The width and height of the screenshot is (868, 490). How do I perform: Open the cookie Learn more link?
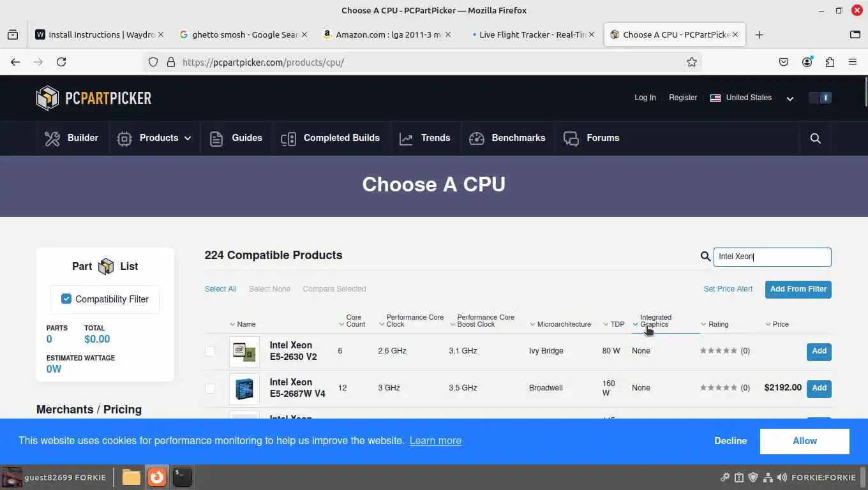click(x=435, y=441)
